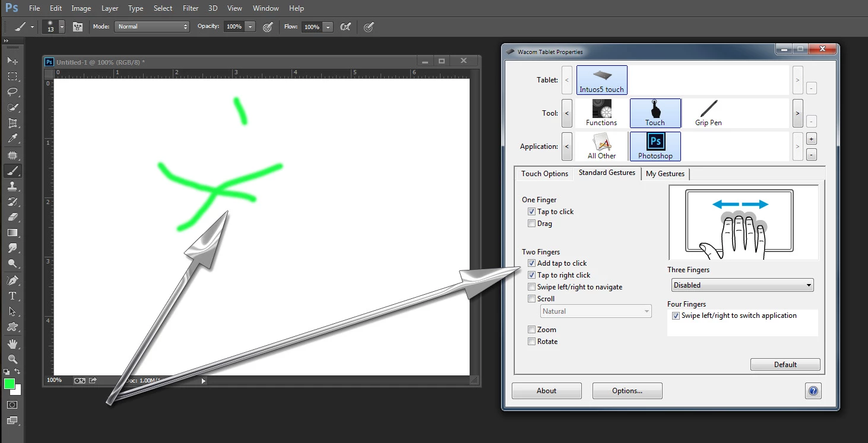Select Touch tool in Wacom properties
868x443 pixels.
655,113
